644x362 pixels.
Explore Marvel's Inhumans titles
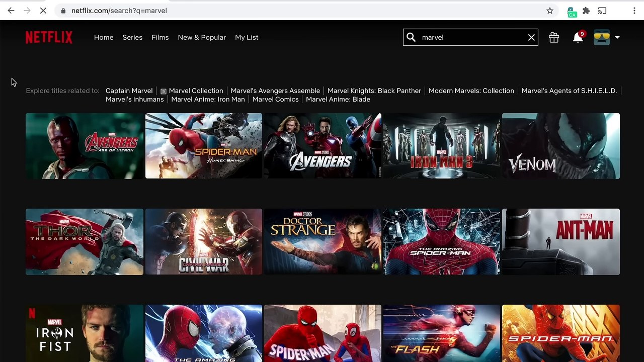[x=134, y=99]
